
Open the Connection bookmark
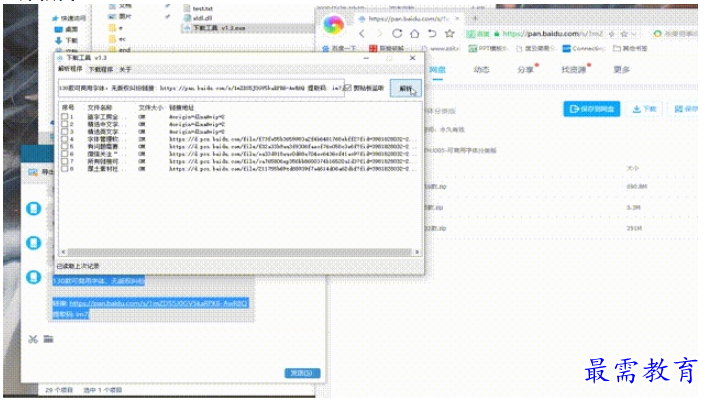pos(584,49)
